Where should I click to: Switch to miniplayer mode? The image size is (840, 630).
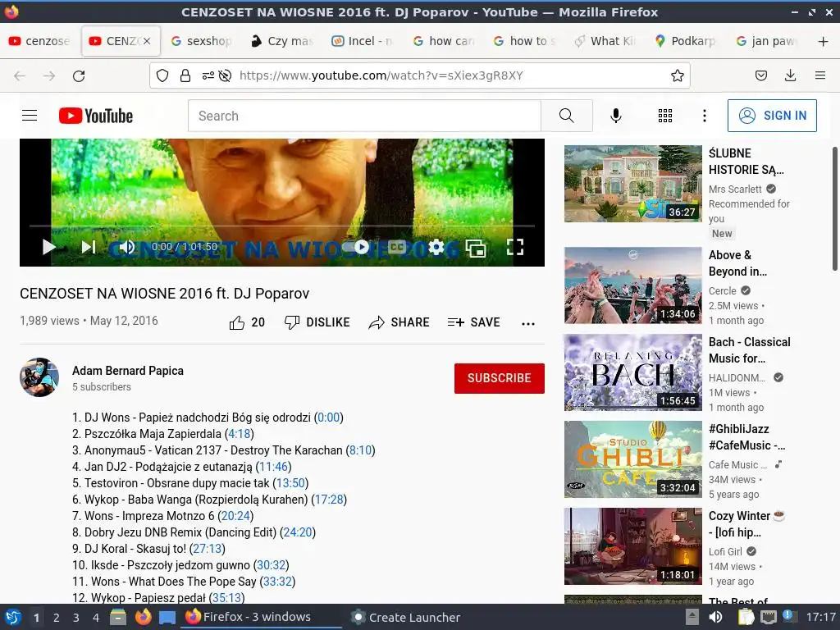[476, 248]
